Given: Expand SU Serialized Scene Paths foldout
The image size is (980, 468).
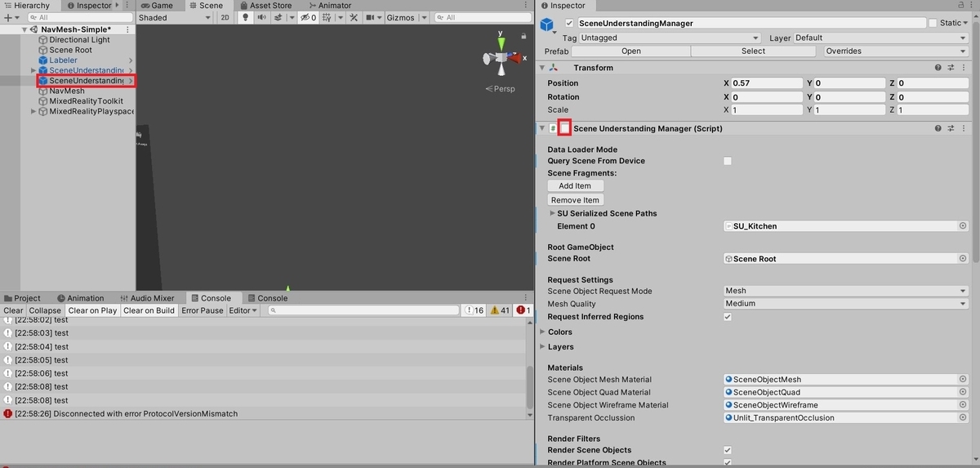Looking at the screenshot, I should point(552,213).
